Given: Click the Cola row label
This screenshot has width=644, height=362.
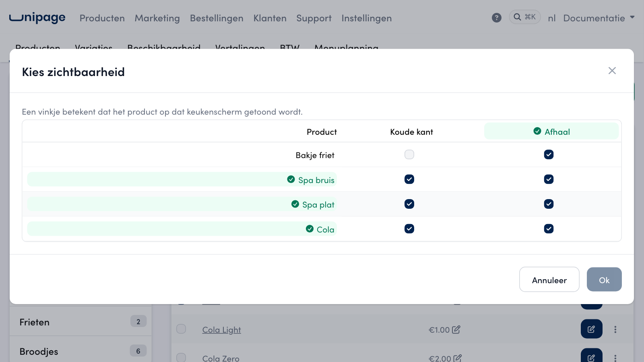Looking at the screenshot, I should tap(182, 229).
